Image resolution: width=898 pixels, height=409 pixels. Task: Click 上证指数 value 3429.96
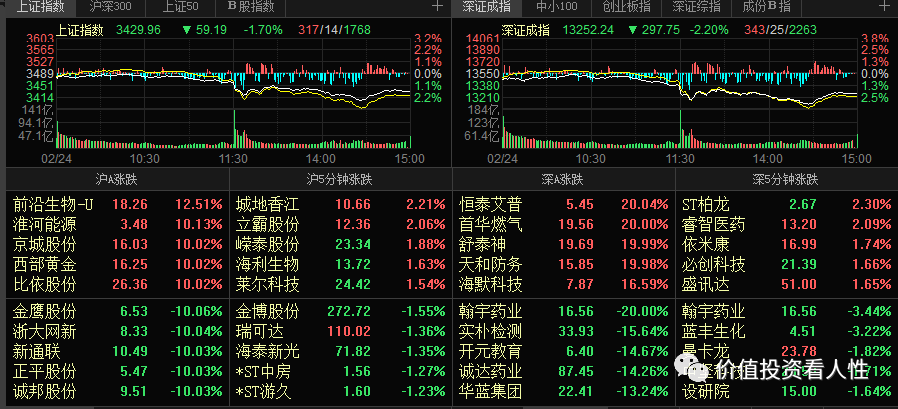(x=139, y=30)
